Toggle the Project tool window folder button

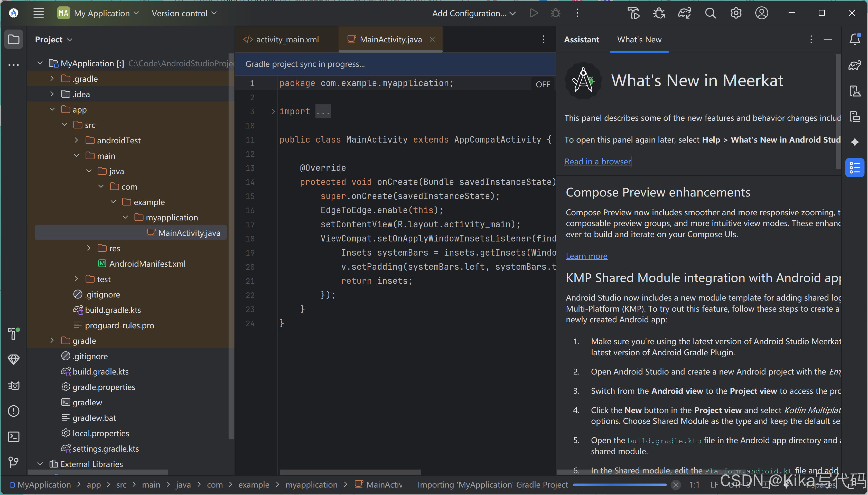13,40
